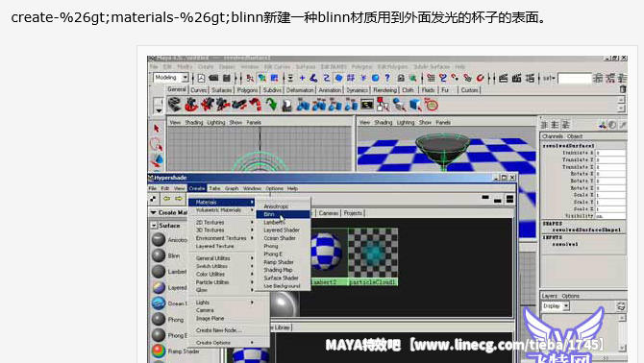Open the Display dropdown in the Layers editor

566,306
